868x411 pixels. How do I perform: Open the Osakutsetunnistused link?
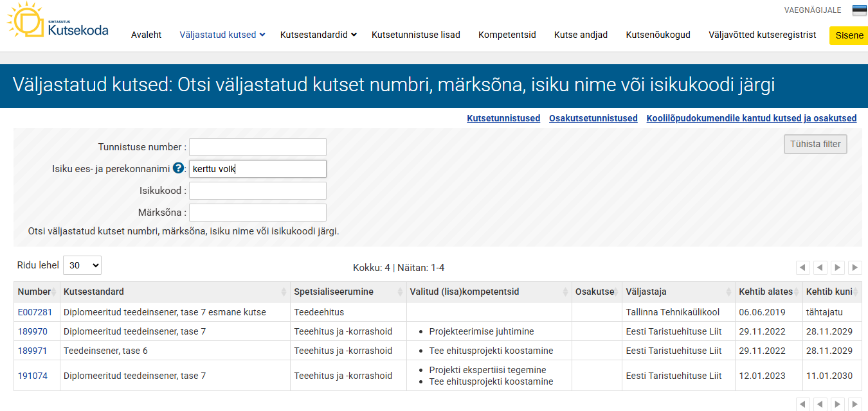tap(593, 118)
